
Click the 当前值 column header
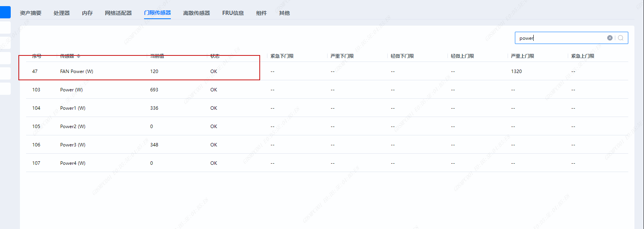(x=157, y=56)
